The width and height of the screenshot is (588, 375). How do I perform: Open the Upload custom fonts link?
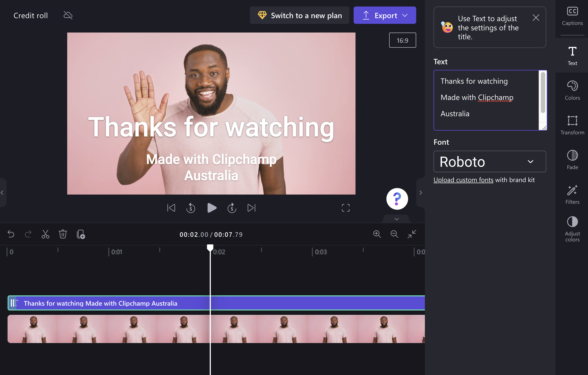(463, 180)
